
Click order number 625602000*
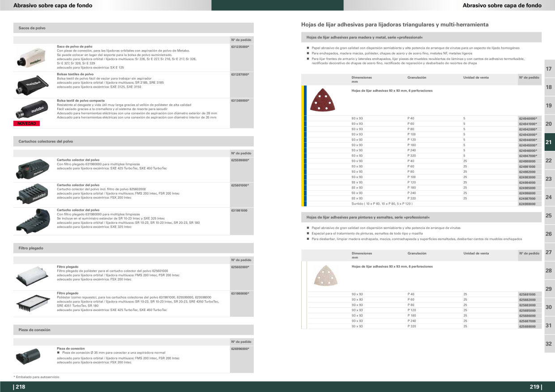tap(240, 267)
